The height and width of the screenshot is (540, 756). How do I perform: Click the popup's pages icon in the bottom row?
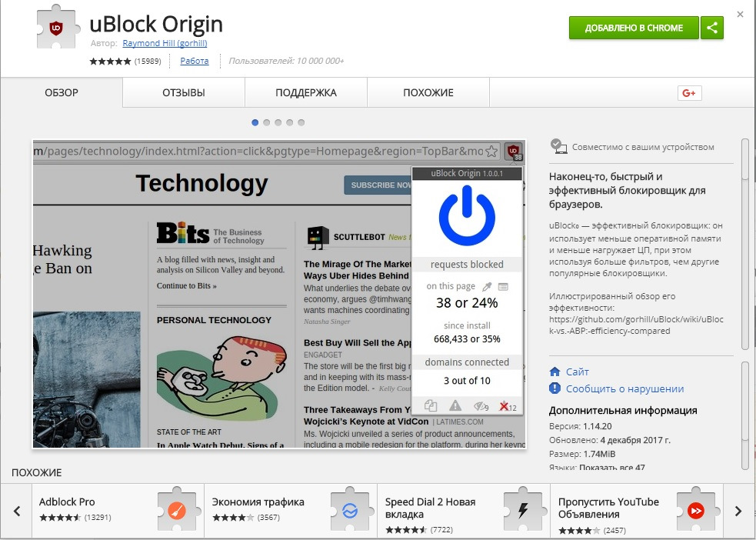tap(431, 406)
